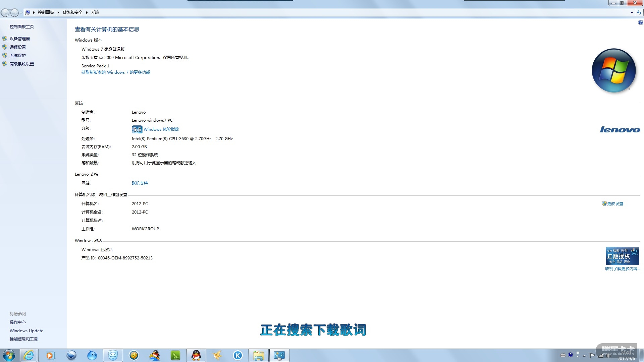644x362 pixels.
Task: Click the blue help question mark icon
Action: [x=640, y=22]
